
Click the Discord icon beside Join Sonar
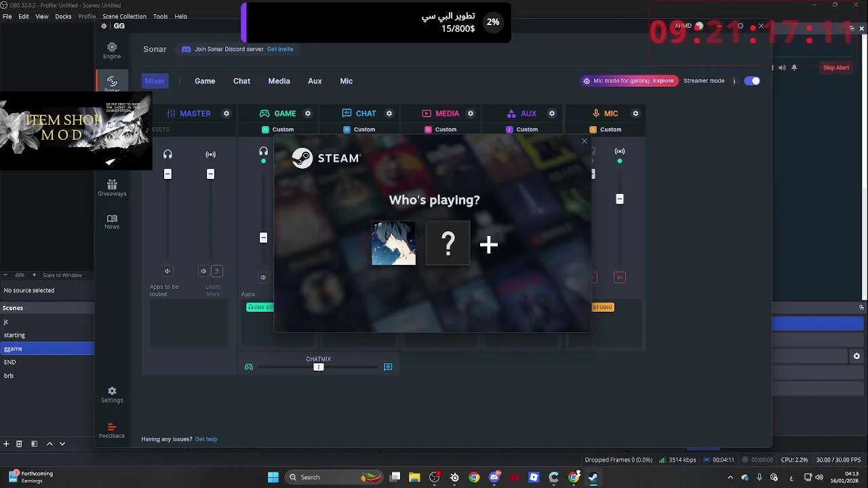click(x=186, y=49)
